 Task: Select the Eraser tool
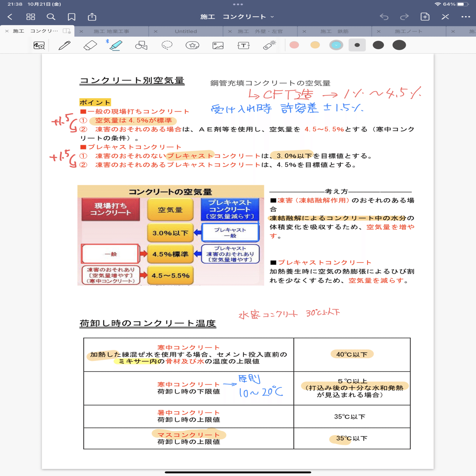90,45
